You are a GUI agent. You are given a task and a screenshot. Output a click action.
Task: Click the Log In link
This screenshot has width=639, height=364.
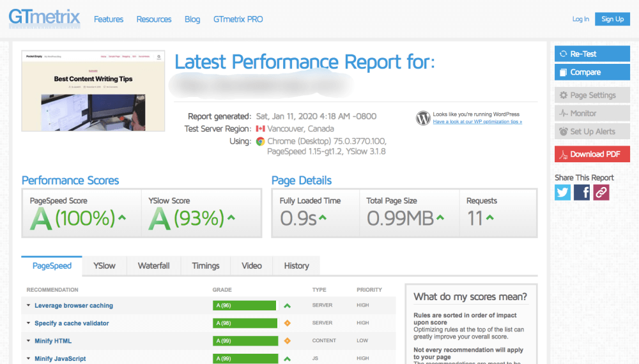(580, 19)
